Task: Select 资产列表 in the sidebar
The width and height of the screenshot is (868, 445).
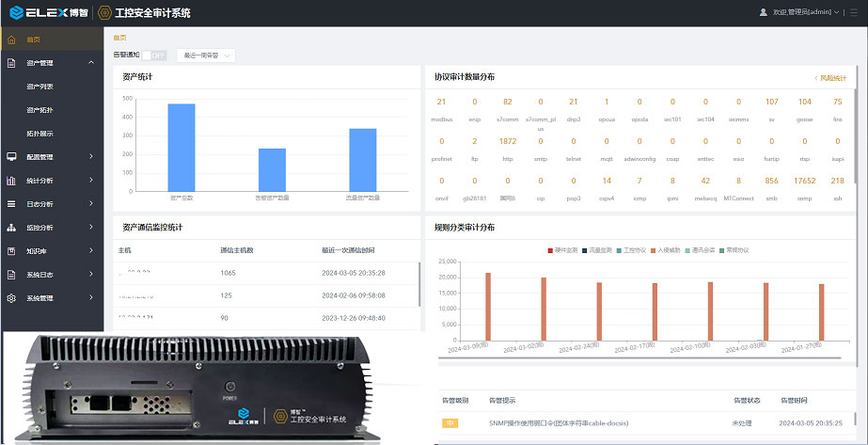Action: click(40, 87)
